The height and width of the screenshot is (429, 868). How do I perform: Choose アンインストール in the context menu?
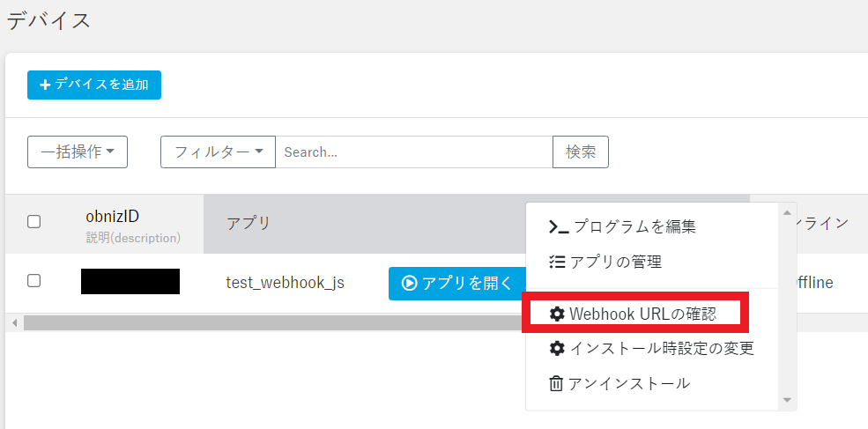point(629,383)
